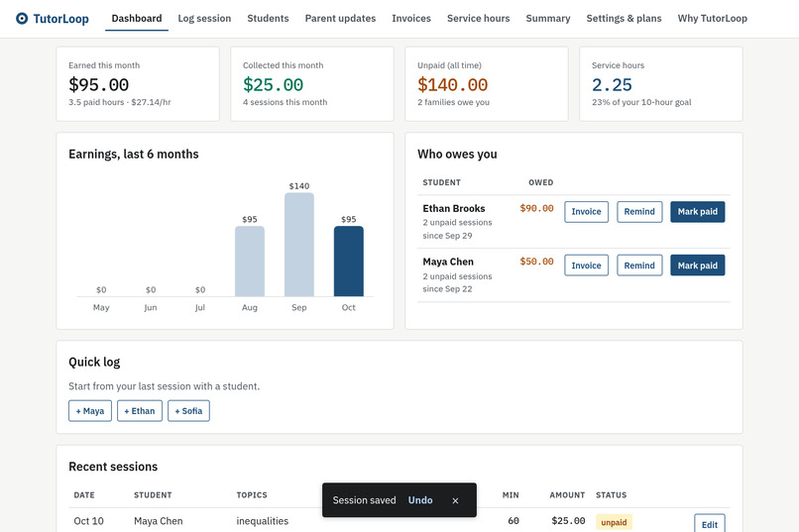
Task: Open the Invoices tab
Action: tap(411, 18)
